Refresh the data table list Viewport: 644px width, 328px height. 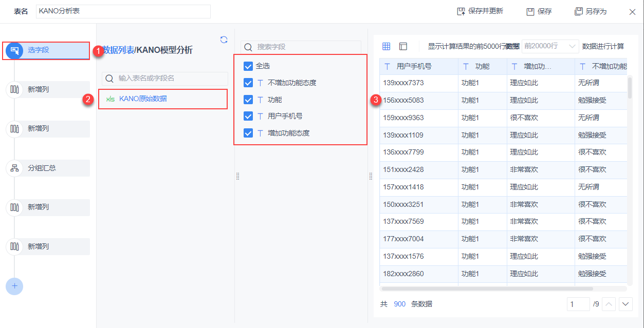224,40
